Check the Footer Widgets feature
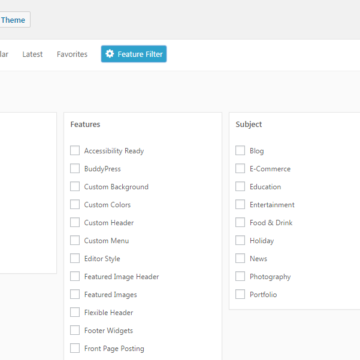360x360 pixels. (75, 330)
